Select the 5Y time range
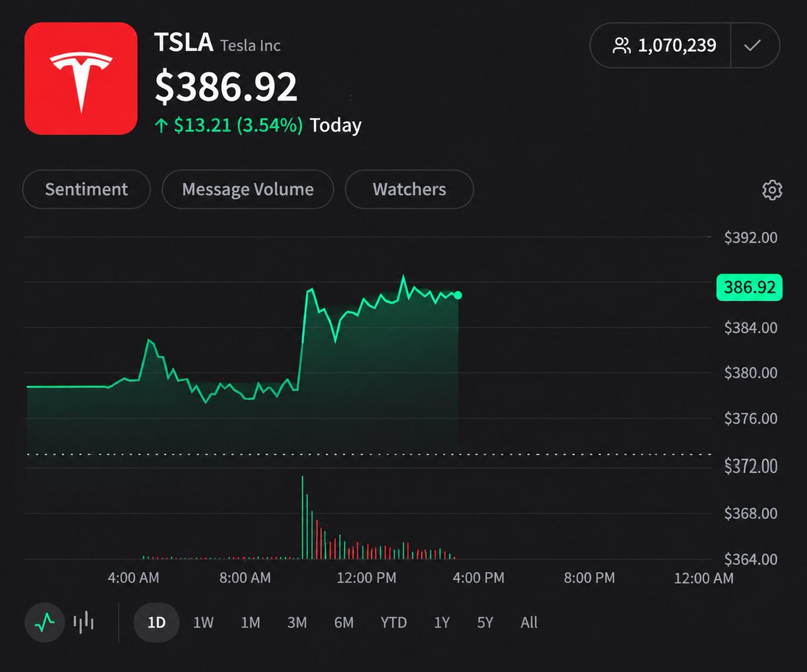This screenshot has width=807, height=672. point(485,623)
